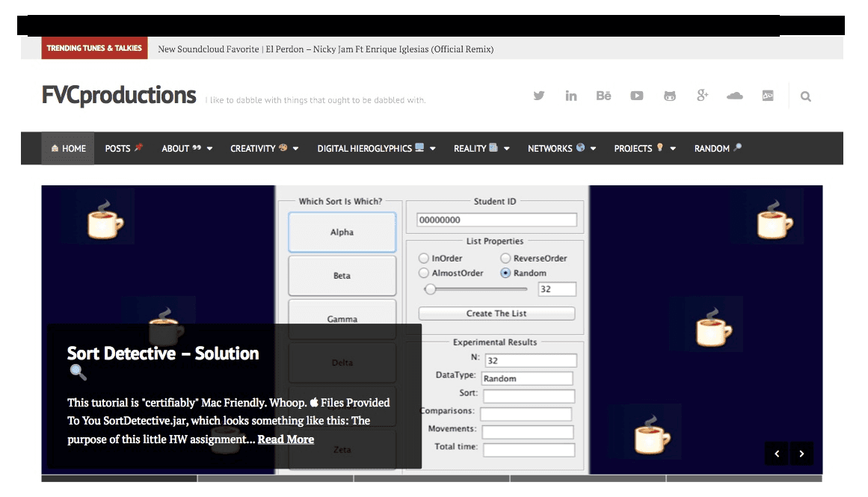Screen dimensions: 868x497
Task: Choose the ReverseOrder list property
Action: [x=505, y=258]
